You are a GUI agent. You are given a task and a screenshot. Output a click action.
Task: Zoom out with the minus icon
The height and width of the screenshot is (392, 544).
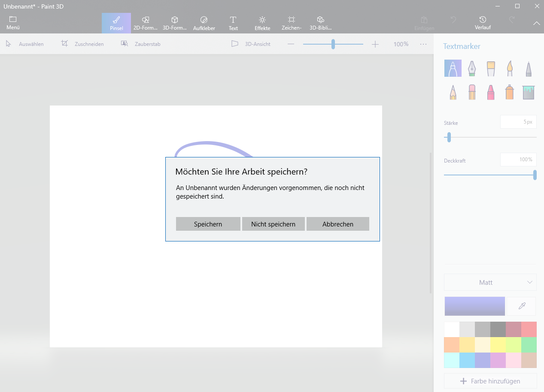point(291,44)
